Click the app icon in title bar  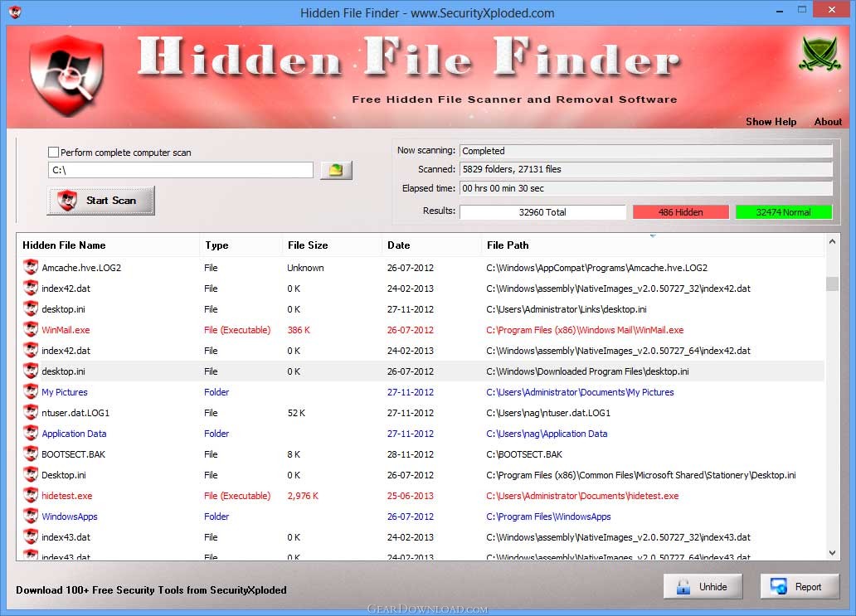pos(15,12)
